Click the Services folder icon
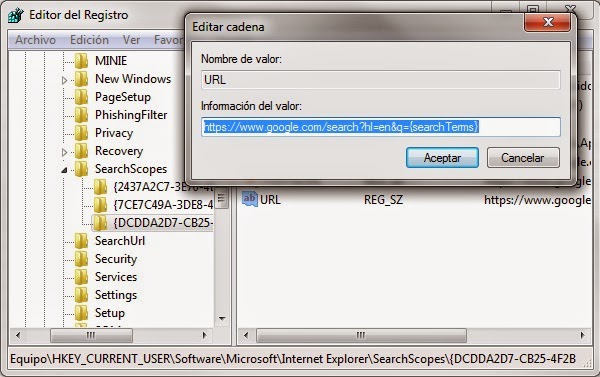 click(x=81, y=277)
